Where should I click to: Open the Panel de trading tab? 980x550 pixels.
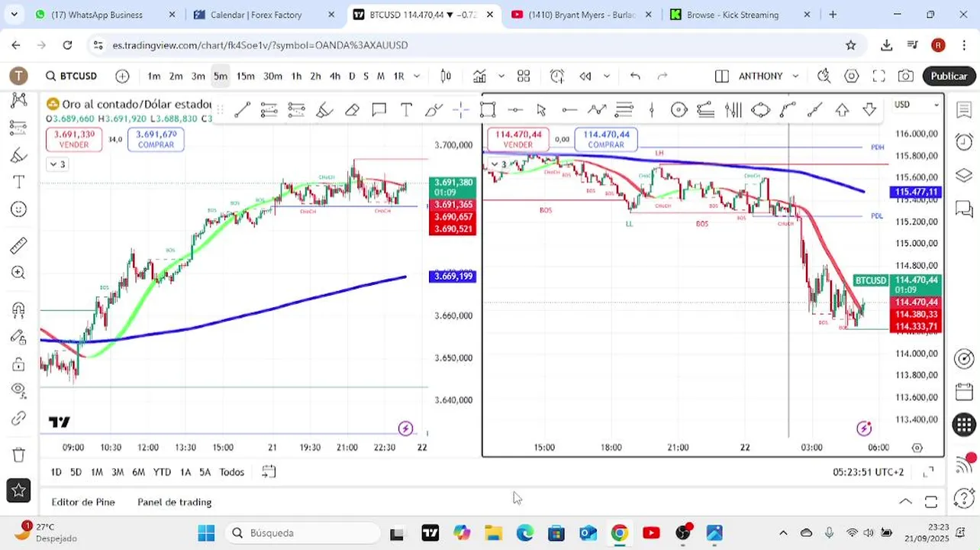coord(174,502)
